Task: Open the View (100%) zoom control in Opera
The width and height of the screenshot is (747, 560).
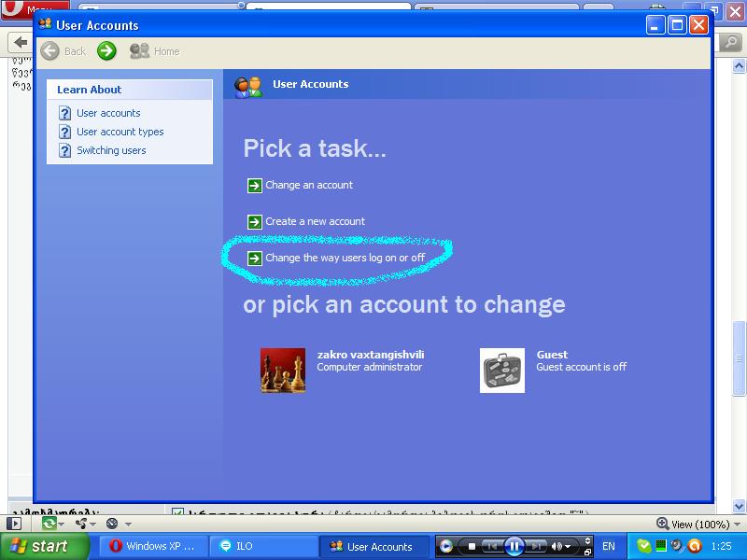Action: [698, 525]
